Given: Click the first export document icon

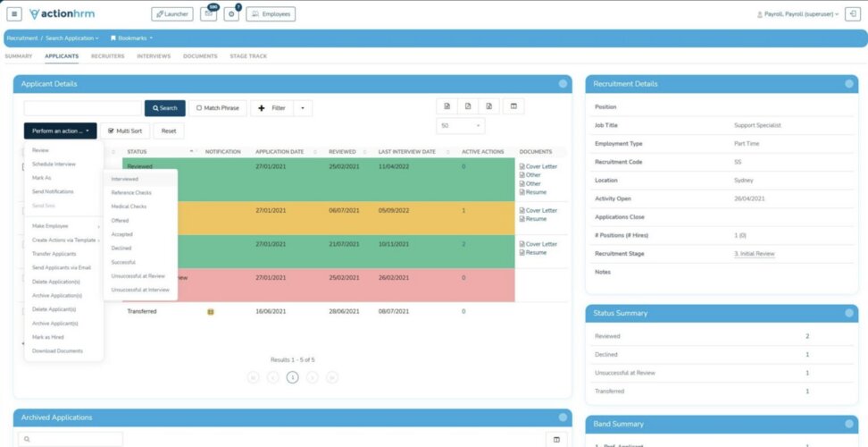Looking at the screenshot, I should (447, 106).
